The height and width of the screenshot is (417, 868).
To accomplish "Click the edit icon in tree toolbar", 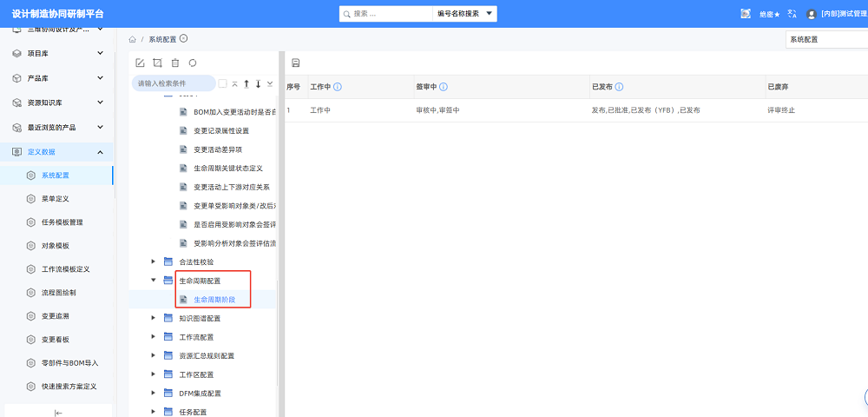I will click(x=140, y=63).
